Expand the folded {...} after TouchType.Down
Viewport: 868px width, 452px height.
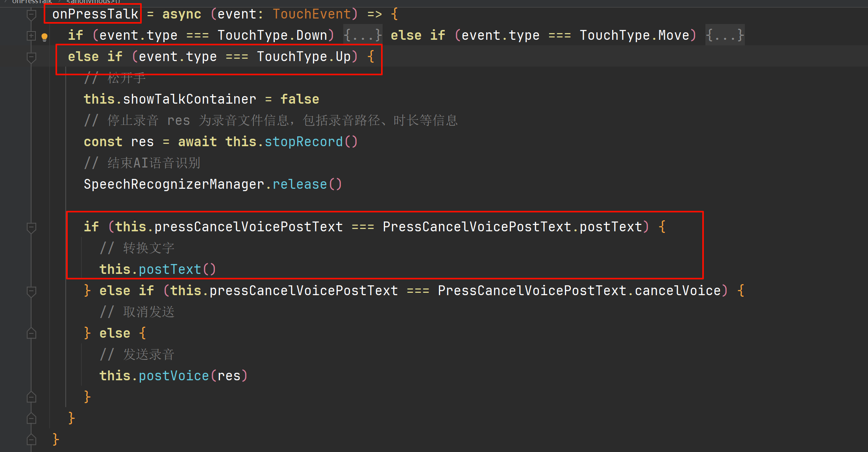click(x=362, y=35)
